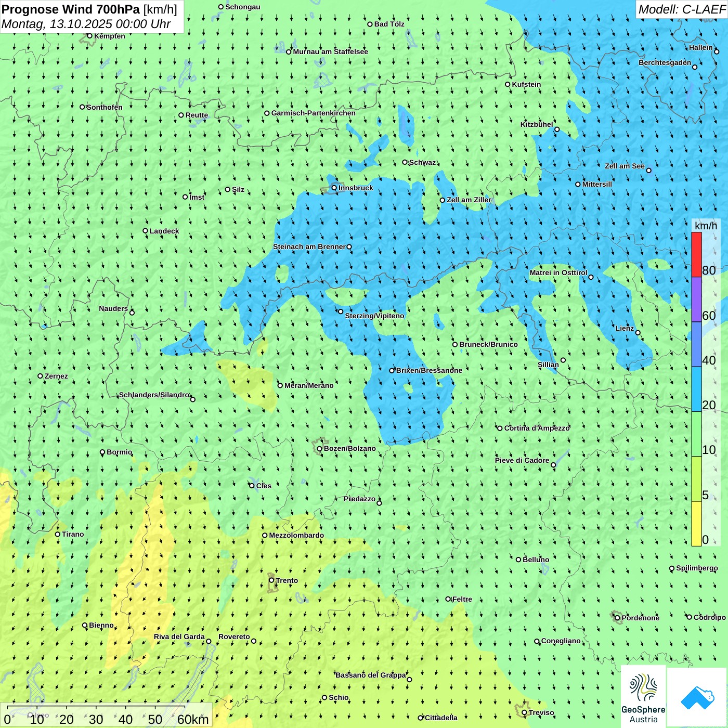
Task: Click the Cortina d'Ampezzo label
Action: (537, 428)
